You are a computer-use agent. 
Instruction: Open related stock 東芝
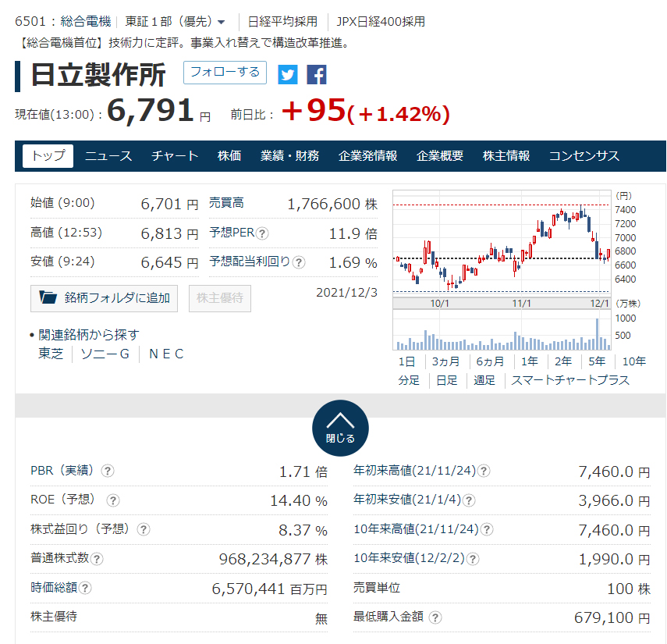[51, 354]
